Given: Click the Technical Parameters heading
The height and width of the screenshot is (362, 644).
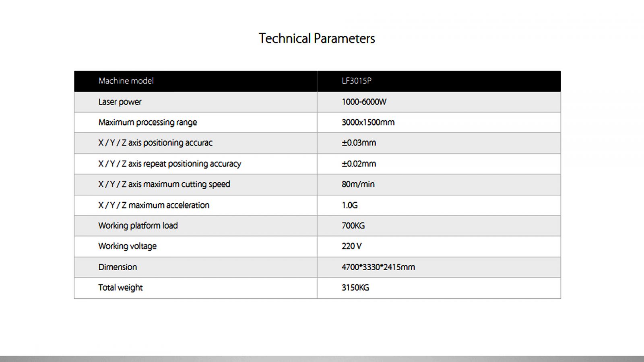Looking at the screenshot, I should point(317,39).
